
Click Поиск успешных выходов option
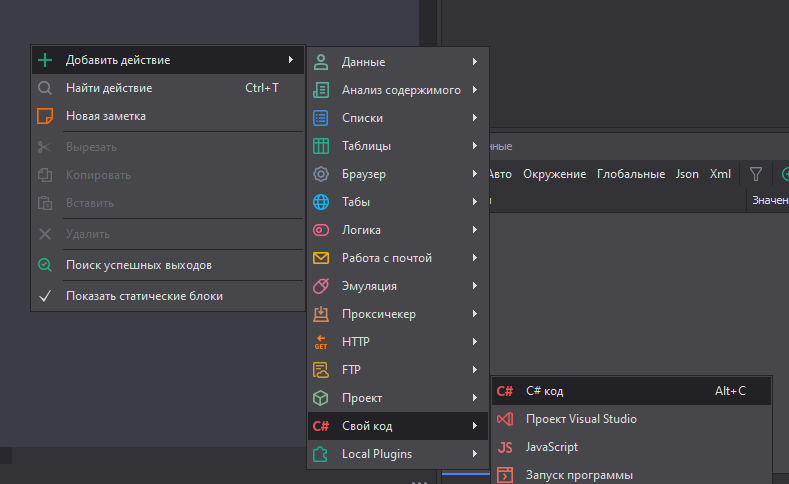click(138, 265)
